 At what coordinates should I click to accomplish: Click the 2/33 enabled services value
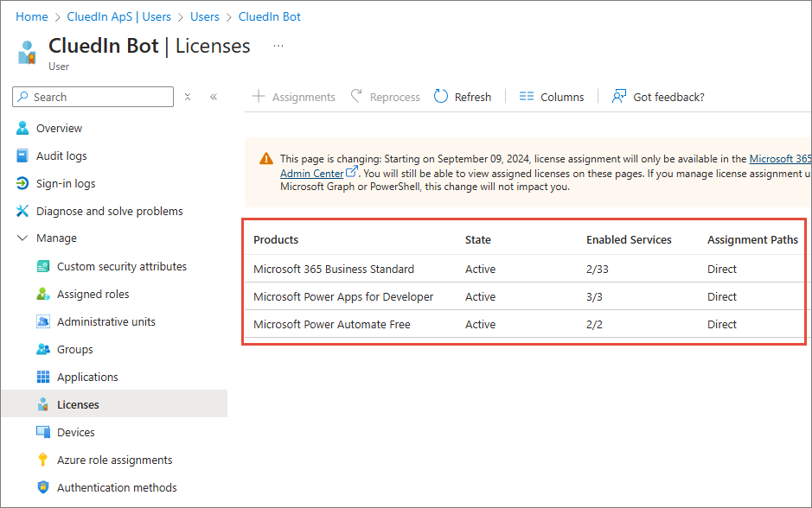click(x=597, y=269)
